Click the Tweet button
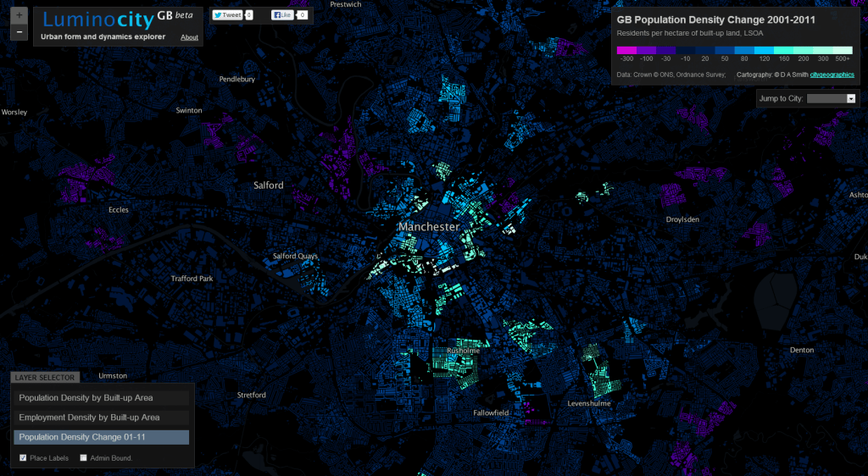 pyautogui.click(x=227, y=15)
